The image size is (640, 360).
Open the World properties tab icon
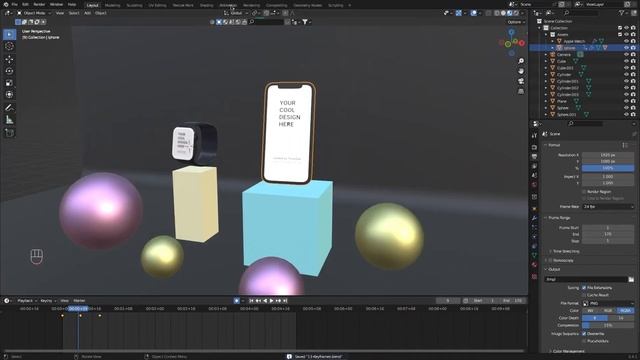point(534,185)
